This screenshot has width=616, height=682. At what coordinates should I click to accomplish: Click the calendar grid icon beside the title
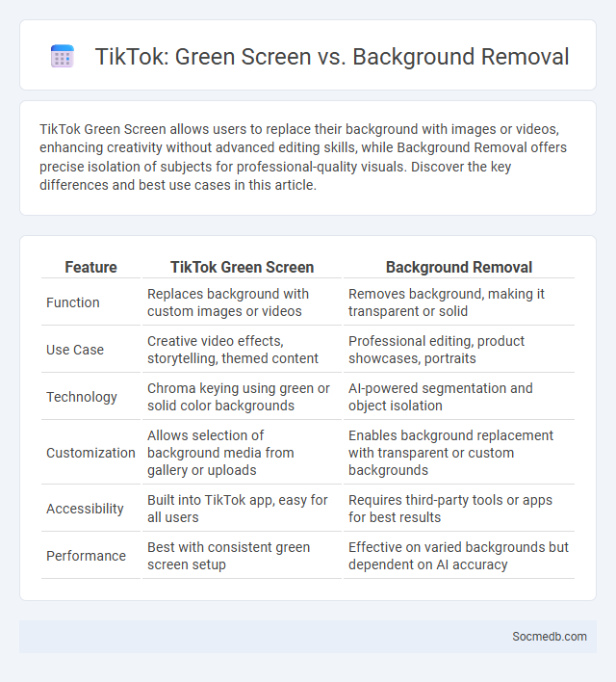63,57
